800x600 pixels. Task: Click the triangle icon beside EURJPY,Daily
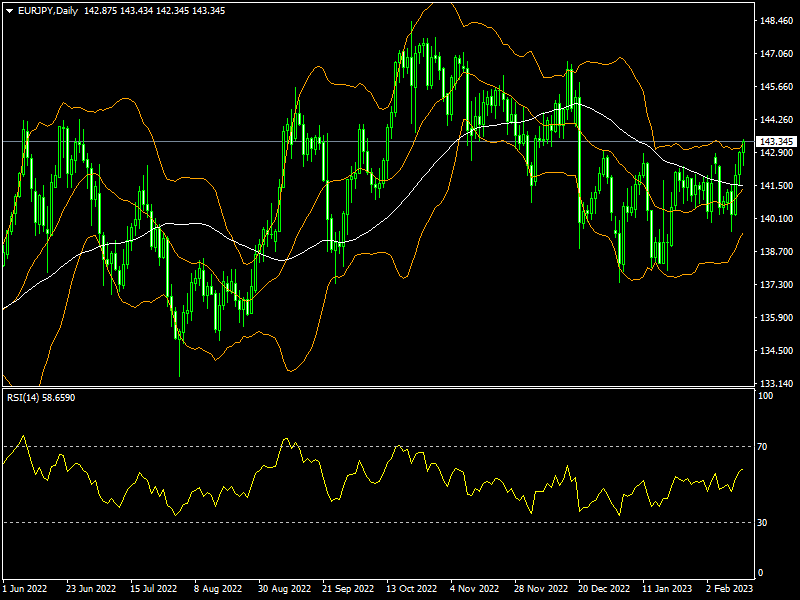[x=10, y=11]
